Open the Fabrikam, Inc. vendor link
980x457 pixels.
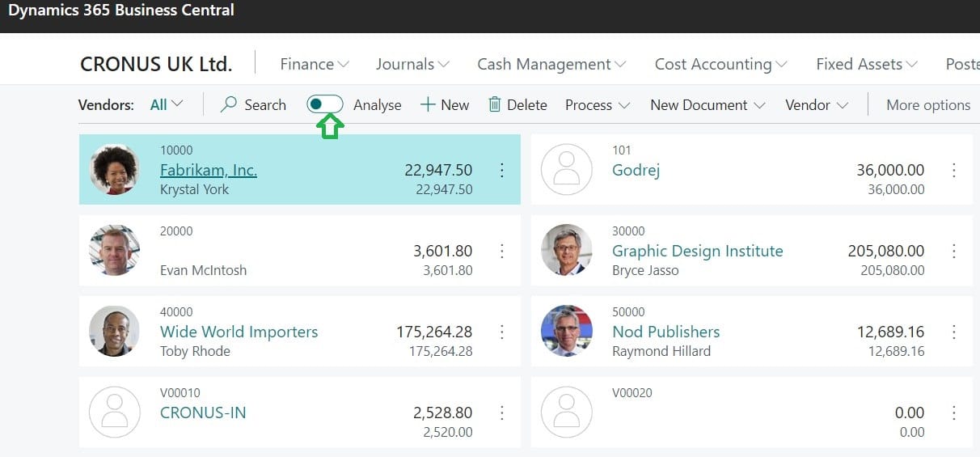209,170
